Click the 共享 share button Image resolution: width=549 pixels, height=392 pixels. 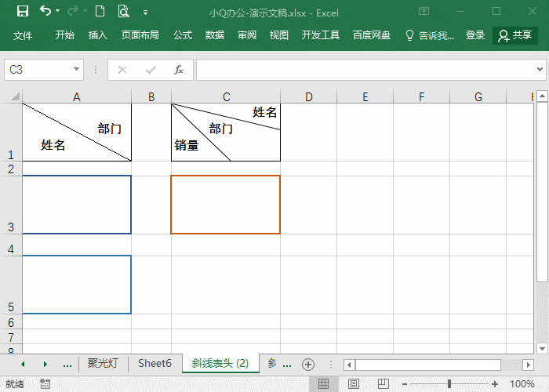tap(515, 35)
